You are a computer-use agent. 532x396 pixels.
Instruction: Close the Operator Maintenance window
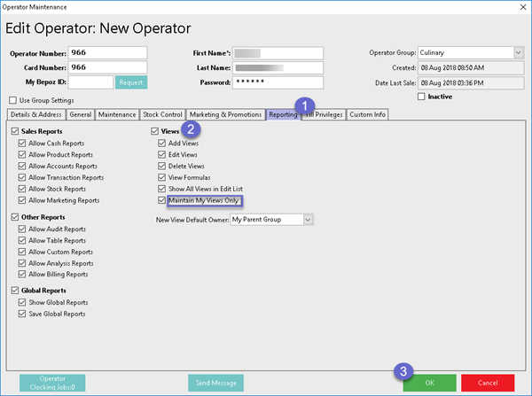pyautogui.click(x=518, y=8)
